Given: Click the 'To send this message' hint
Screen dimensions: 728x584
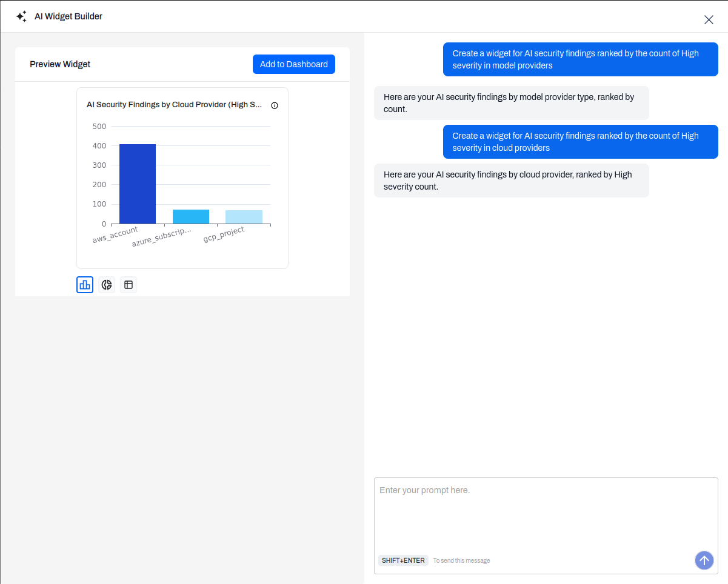Looking at the screenshot, I should click(461, 561).
